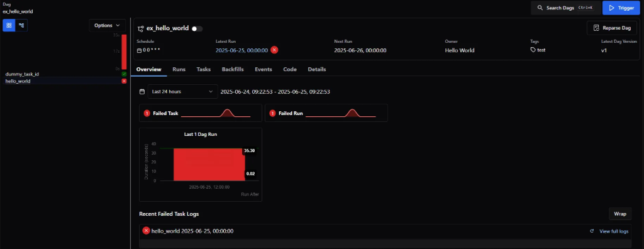This screenshot has height=249, width=644.
Task: Click the calendar icon under Schedule
Action: pyautogui.click(x=139, y=50)
